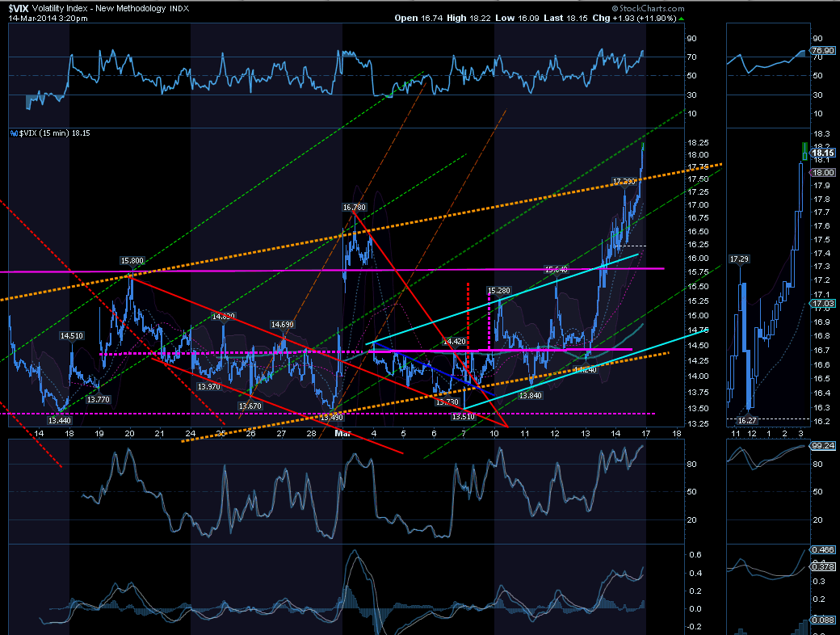Click the 13.770 price label
The height and width of the screenshot is (635, 840).
point(98,400)
